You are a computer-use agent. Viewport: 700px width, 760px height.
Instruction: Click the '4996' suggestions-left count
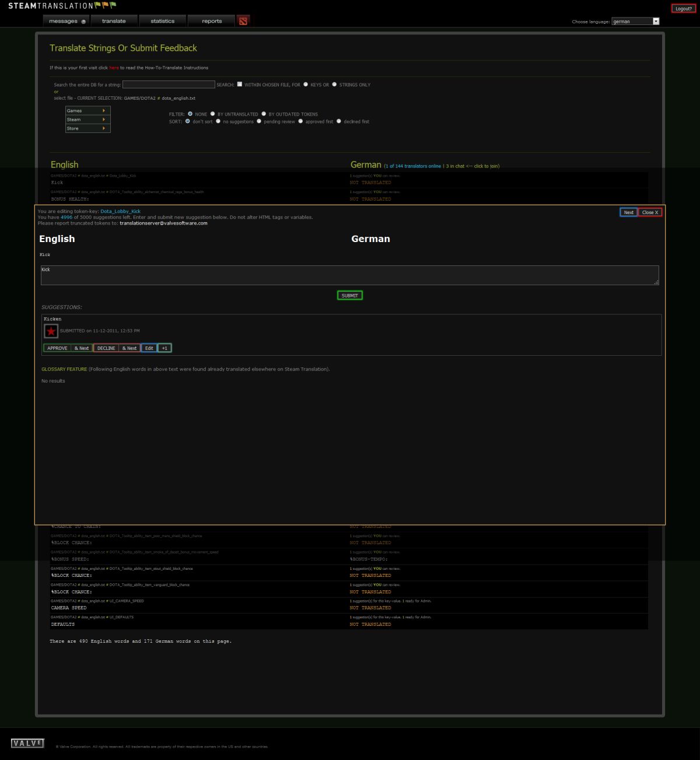(x=66, y=217)
